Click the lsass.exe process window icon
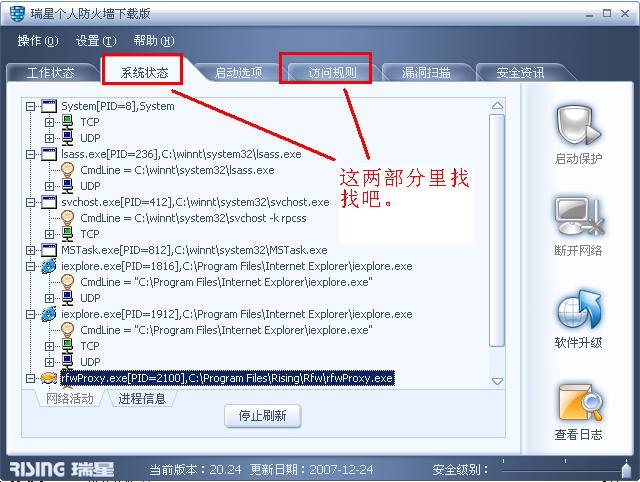 point(49,154)
